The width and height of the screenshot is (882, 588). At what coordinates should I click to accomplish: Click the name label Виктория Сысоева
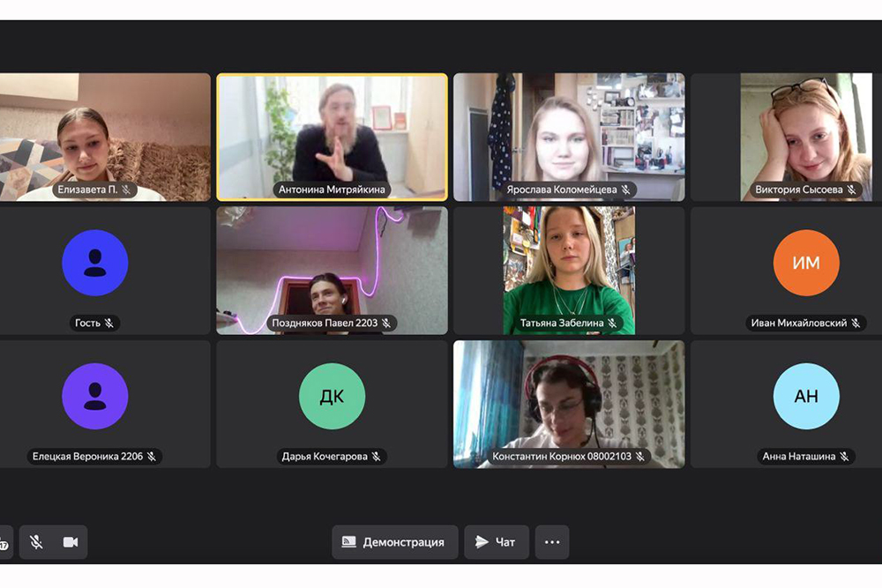799,190
